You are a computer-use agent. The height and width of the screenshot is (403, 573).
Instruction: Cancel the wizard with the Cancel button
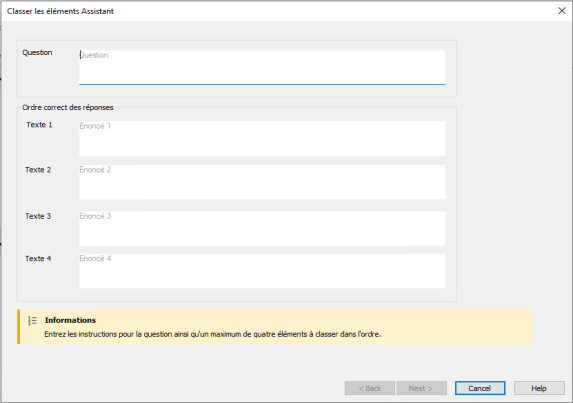(480, 388)
